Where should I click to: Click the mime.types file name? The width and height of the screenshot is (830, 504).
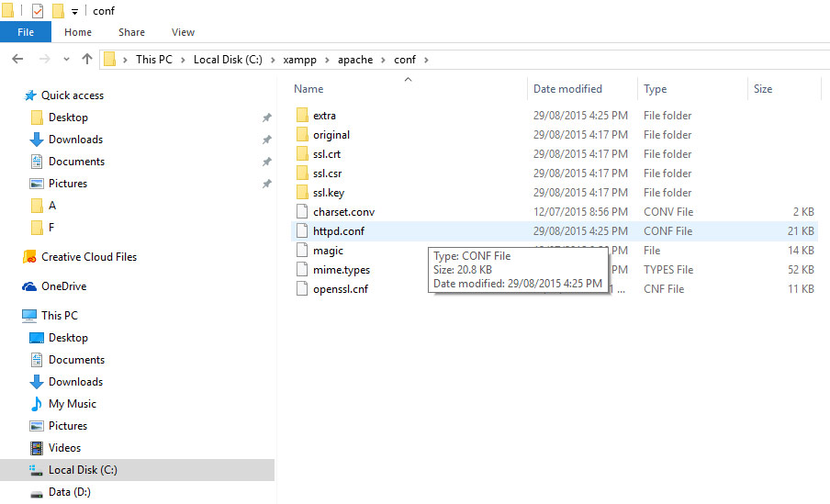[342, 270]
